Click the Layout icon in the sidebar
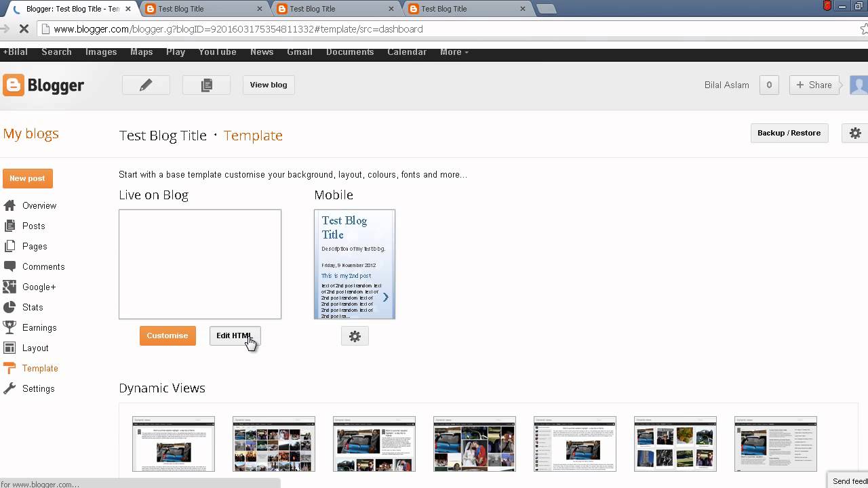868x488 pixels. tap(9, 348)
